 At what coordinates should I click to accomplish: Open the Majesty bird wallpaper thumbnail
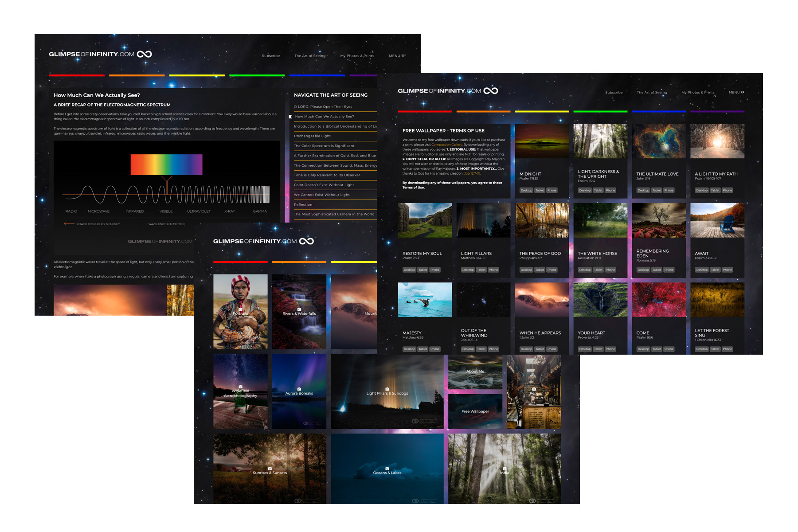425,300
